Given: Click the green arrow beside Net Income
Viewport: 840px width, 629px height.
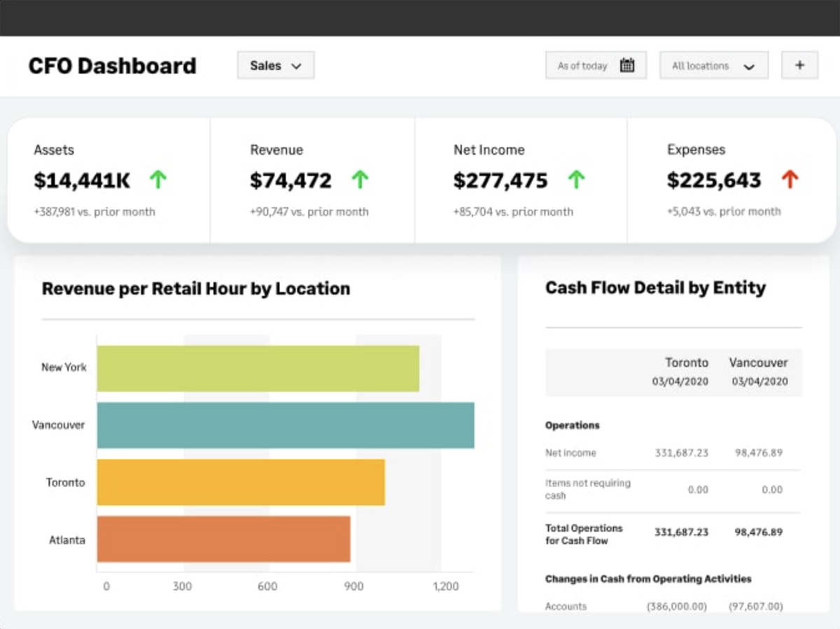Looking at the screenshot, I should coord(576,180).
